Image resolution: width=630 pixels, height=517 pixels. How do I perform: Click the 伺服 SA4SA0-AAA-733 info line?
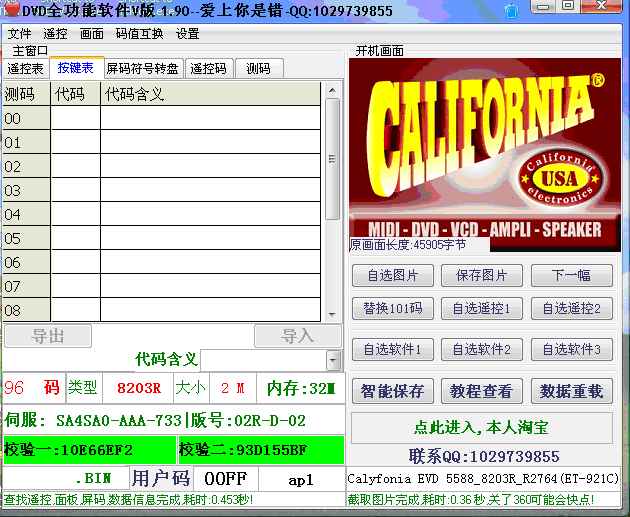tap(174, 420)
